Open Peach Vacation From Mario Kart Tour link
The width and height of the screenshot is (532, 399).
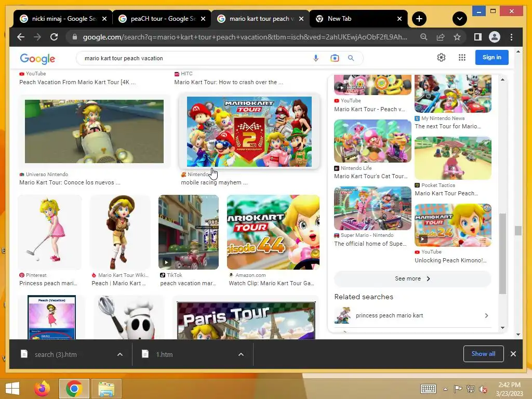77,82
